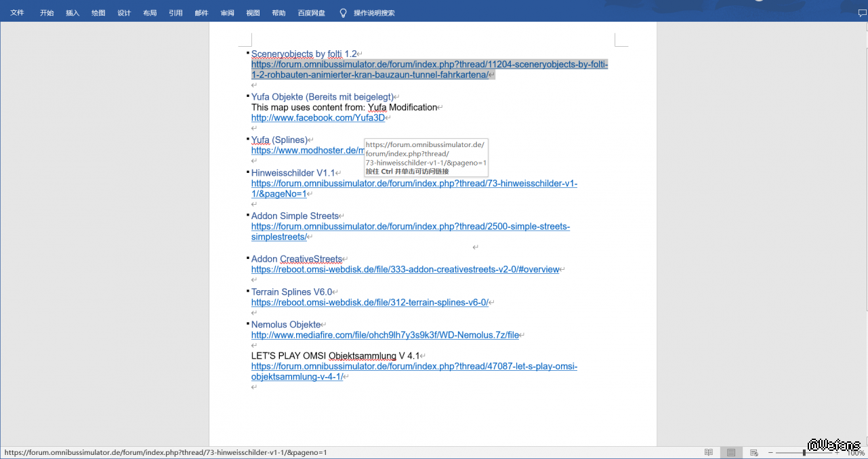
Task: Open the mediafire WD-Nemolus.7z link
Action: click(x=385, y=335)
